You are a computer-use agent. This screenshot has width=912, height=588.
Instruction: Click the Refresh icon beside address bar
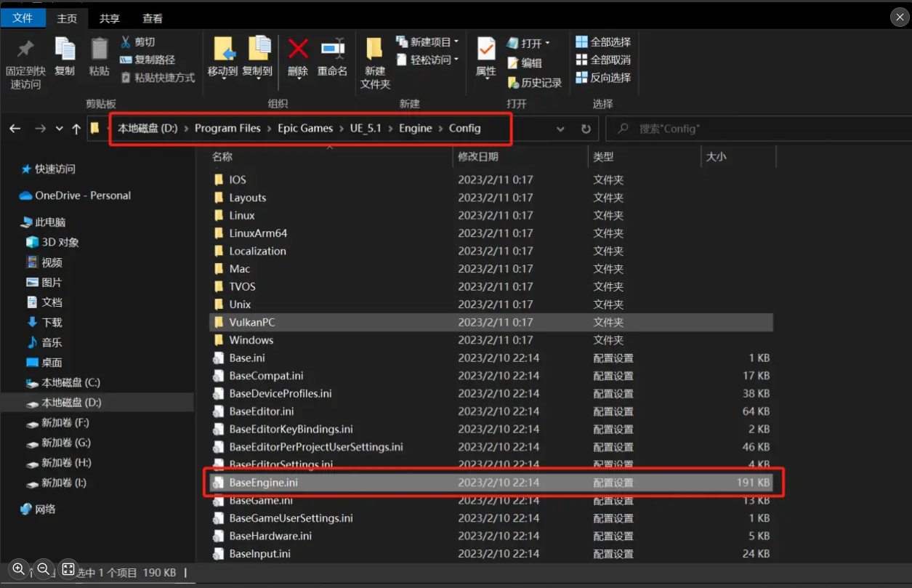(586, 129)
